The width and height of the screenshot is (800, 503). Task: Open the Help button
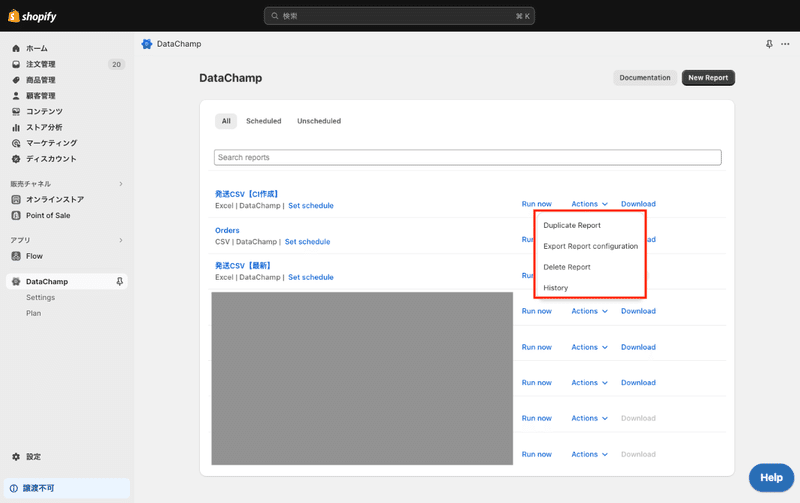coord(771,477)
